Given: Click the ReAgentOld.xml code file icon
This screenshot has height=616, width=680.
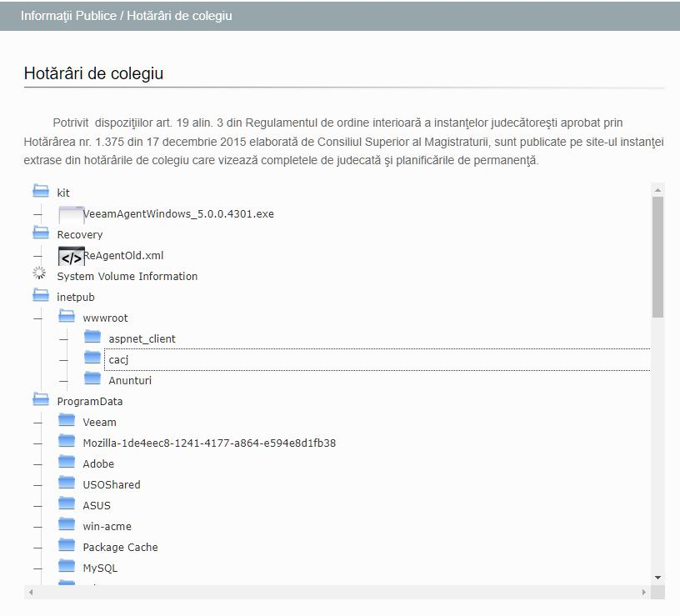Looking at the screenshot, I should point(71,256).
